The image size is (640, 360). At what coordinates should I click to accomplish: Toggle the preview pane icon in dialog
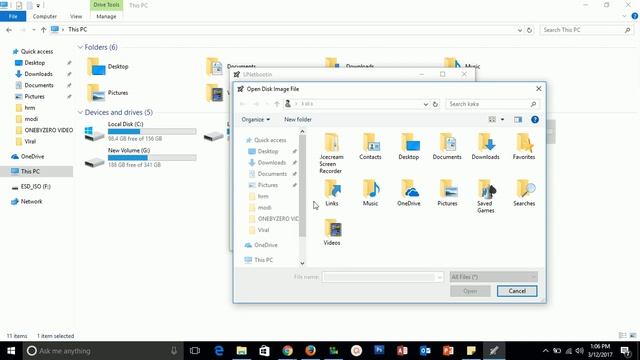coord(518,120)
